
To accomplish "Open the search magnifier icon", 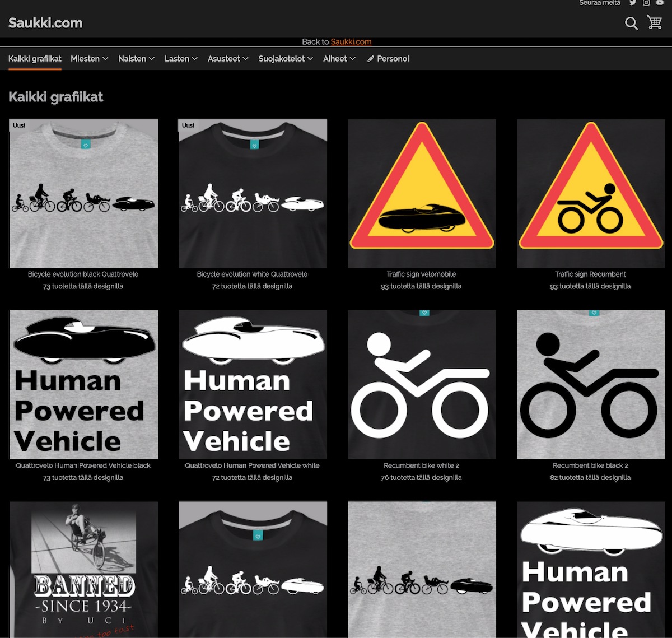I will [631, 23].
